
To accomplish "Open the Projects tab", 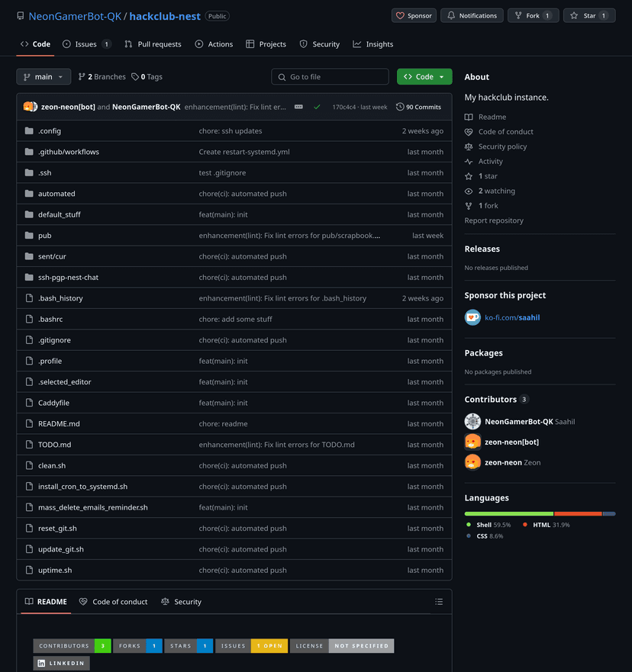I will click(266, 44).
